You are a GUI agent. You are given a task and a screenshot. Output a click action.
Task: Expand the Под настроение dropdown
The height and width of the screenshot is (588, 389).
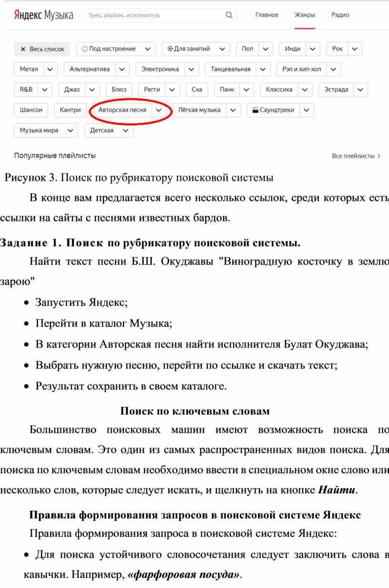[x=116, y=49]
